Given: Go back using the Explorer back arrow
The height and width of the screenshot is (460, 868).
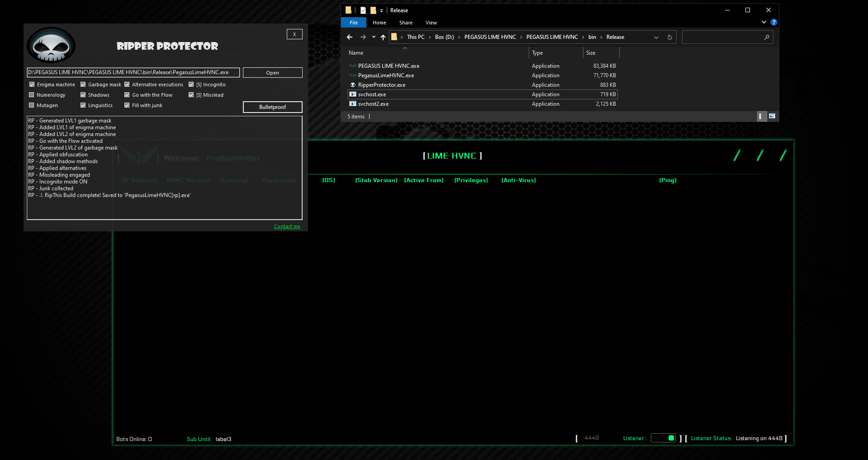Looking at the screenshot, I should 349,37.
